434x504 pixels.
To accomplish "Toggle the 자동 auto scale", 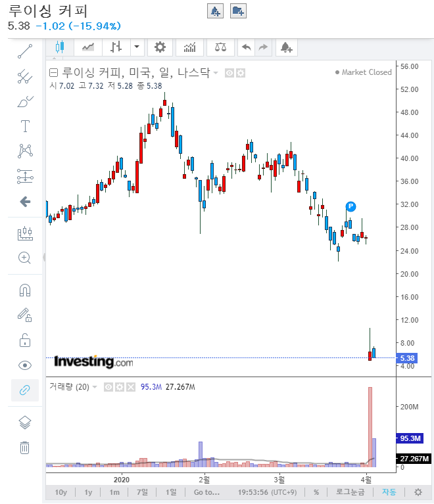I will click(389, 492).
